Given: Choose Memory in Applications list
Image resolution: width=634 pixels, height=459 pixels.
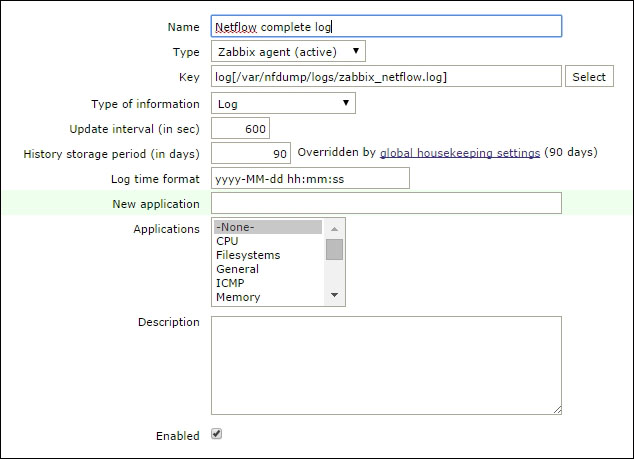Looking at the screenshot, I should point(267,297).
